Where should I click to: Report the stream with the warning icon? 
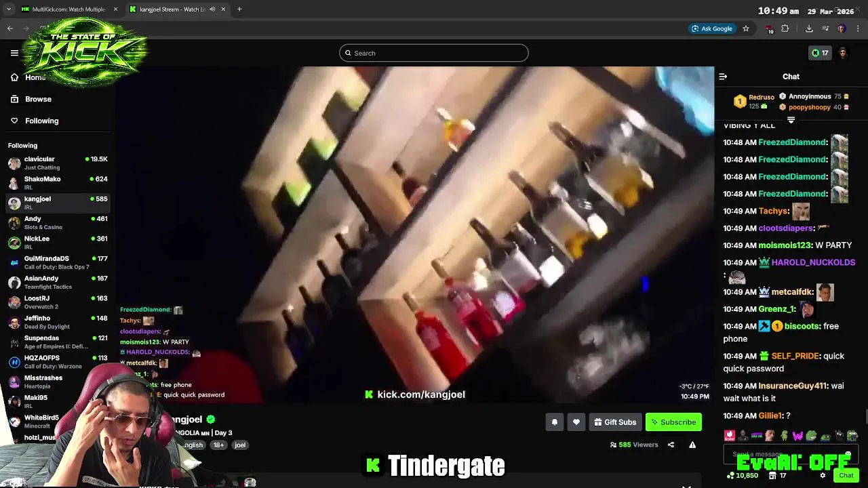692,445
